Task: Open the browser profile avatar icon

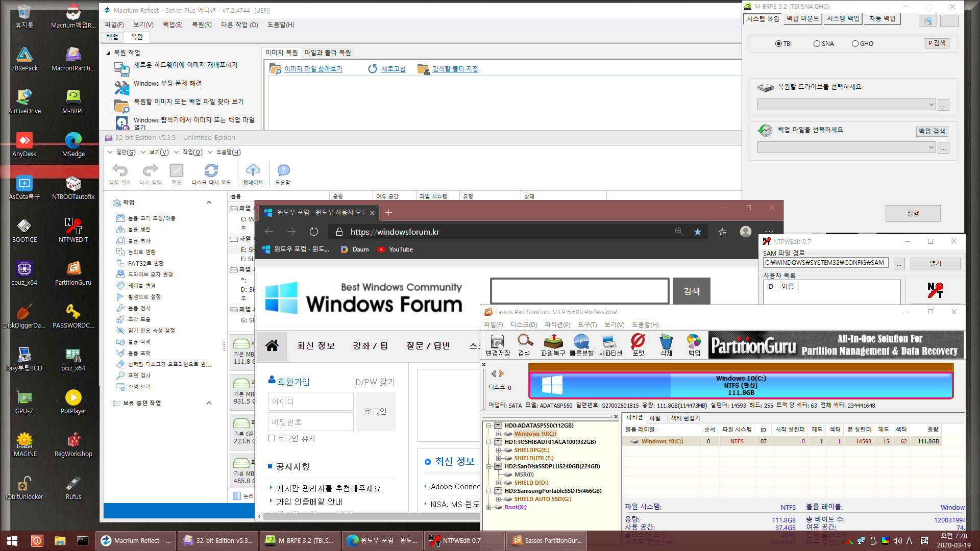Action: point(745,232)
